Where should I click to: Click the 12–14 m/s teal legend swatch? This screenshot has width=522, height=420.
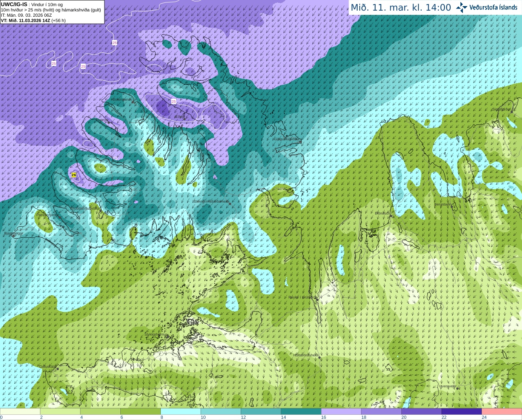(x=261, y=411)
